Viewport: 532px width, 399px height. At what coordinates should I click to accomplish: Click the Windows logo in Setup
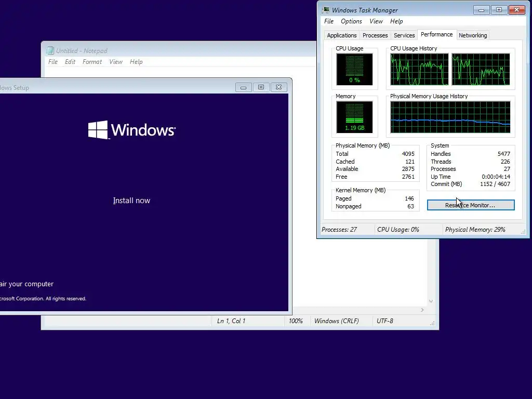point(132,130)
